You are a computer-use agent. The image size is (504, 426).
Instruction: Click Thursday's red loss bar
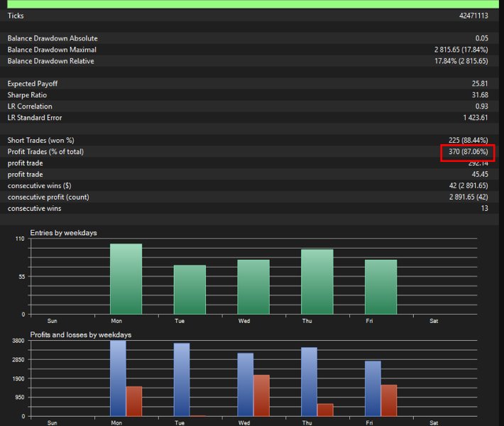pyautogui.click(x=325, y=410)
